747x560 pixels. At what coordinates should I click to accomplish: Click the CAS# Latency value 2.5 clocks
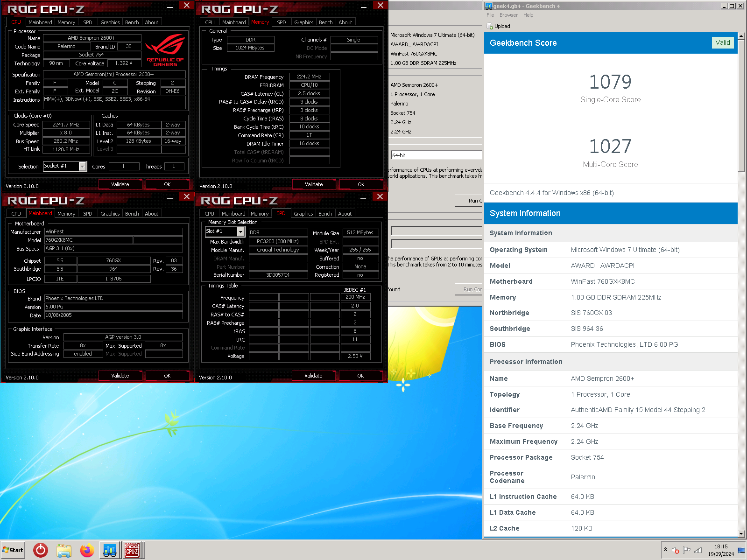309,93
